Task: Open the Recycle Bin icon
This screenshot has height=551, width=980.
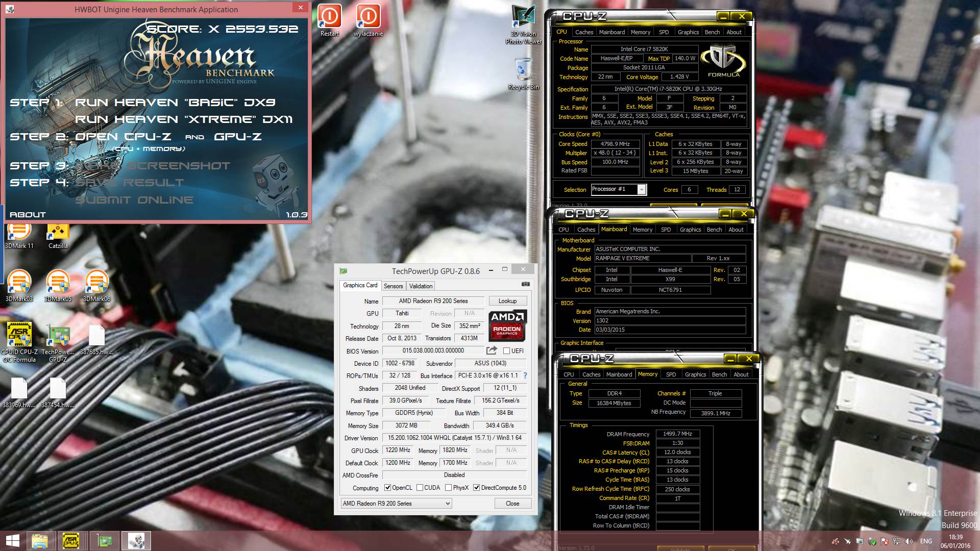Action: [523, 73]
